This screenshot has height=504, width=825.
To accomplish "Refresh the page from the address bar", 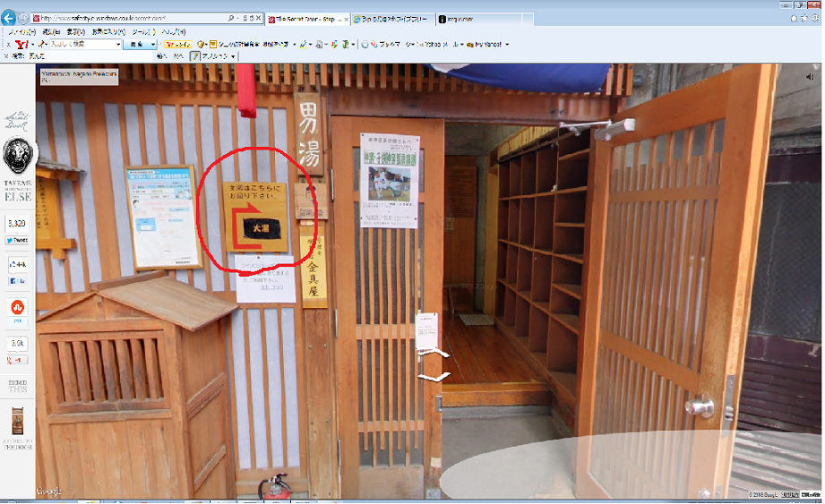I will pos(252,19).
